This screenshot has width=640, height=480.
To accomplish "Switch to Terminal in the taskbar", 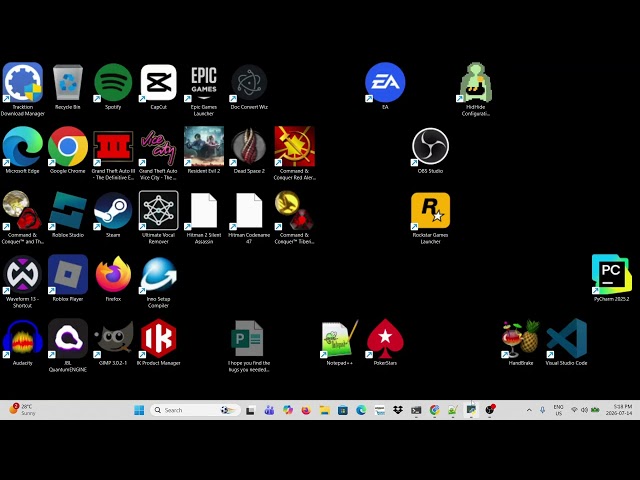I will coord(416,410).
